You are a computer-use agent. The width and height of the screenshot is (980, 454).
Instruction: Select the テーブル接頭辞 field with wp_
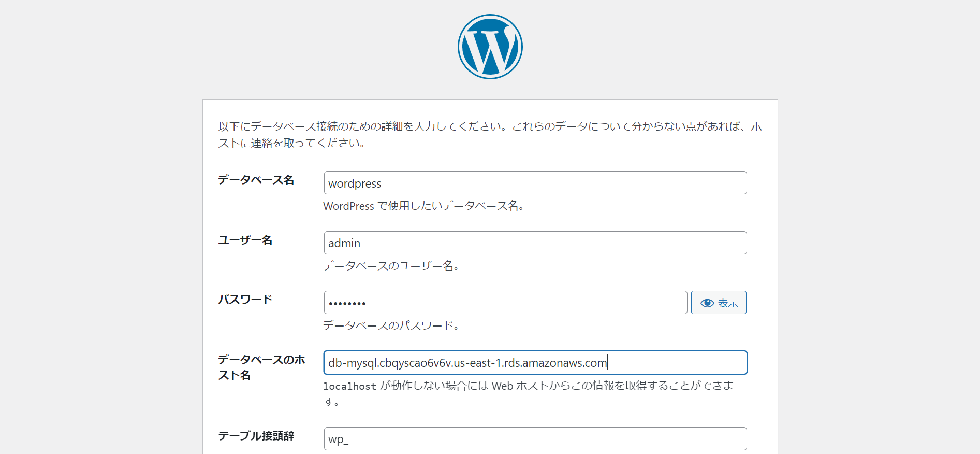click(535, 439)
